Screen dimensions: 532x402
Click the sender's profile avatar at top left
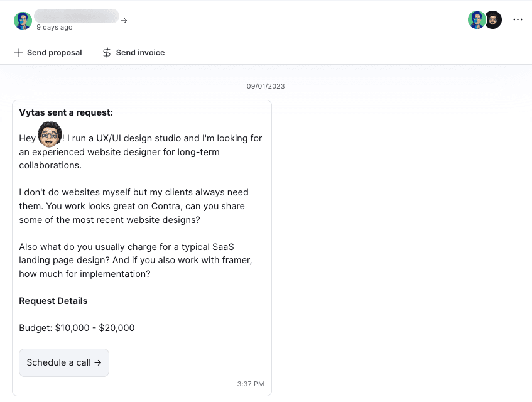pos(23,21)
